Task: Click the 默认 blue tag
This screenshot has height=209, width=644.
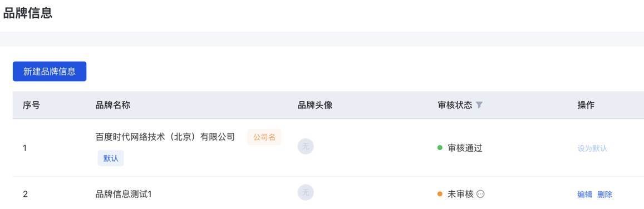Action: (110, 158)
